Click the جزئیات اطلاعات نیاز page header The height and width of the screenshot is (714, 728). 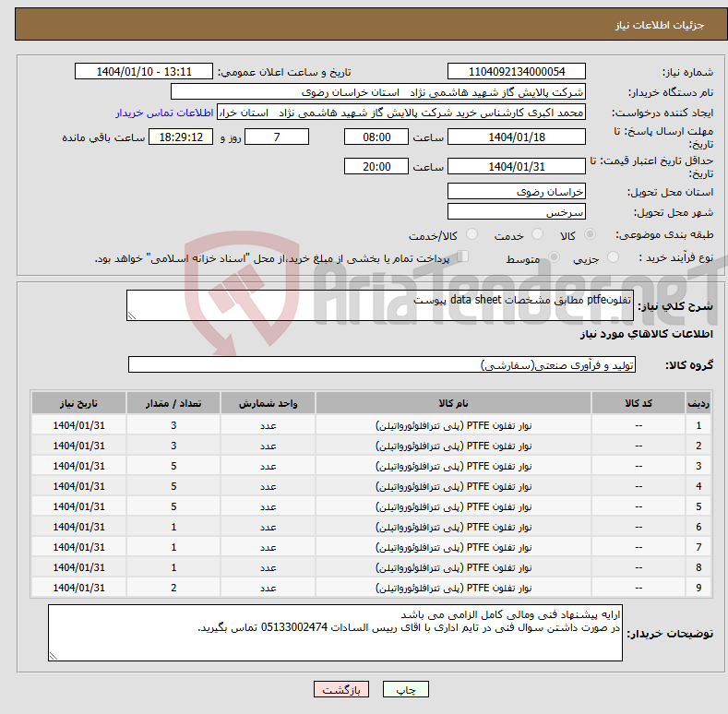tap(660, 25)
